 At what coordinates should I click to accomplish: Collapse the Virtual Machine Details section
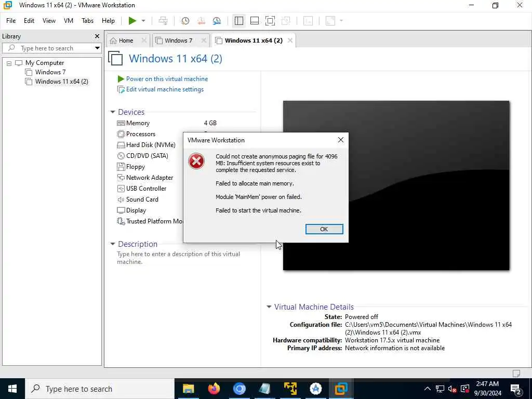[269, 307]
